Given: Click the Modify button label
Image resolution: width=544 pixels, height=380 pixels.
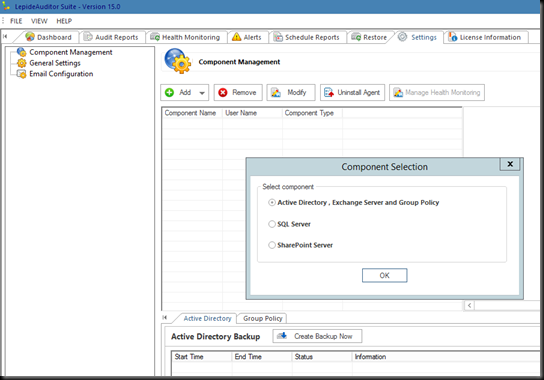Looking at the screenshot, I should pos(297,92).
